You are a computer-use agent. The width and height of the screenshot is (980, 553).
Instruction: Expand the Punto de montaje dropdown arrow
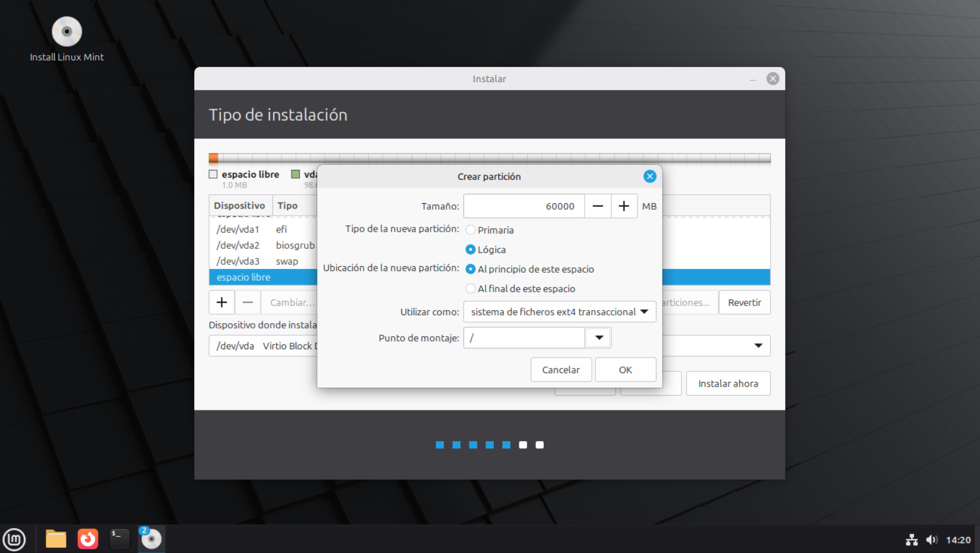click(599, 338)
